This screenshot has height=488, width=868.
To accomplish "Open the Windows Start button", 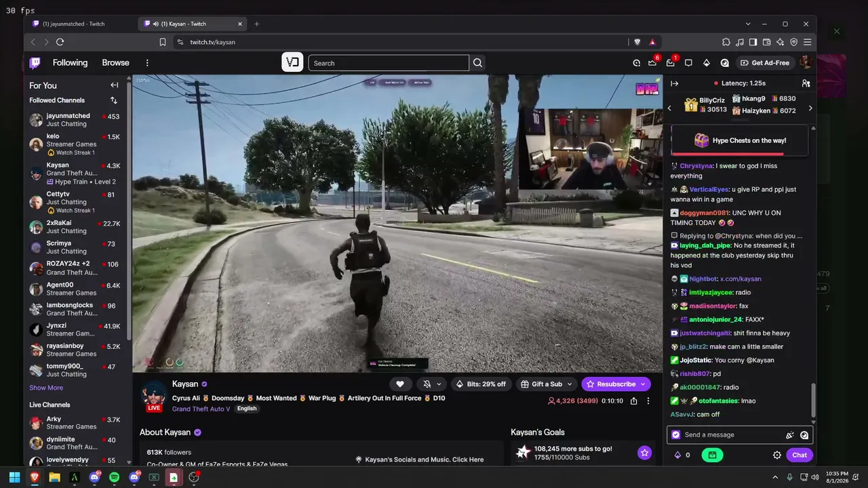I will tap(14, 477).
